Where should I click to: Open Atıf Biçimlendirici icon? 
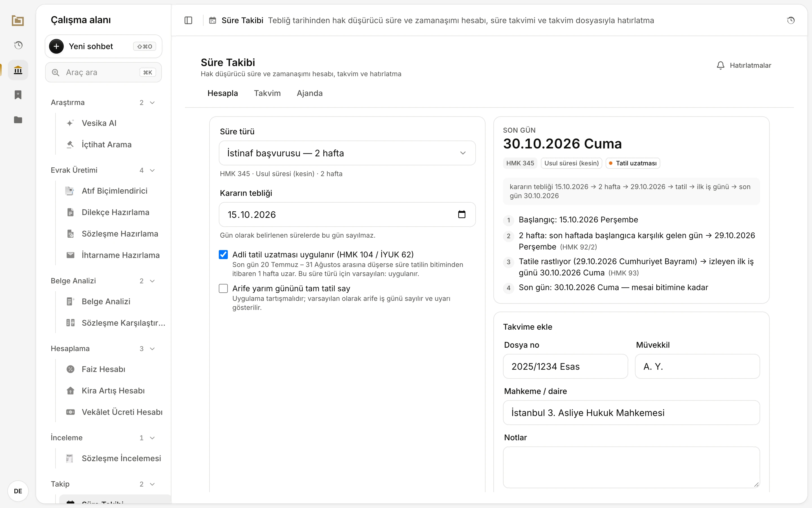70,191
